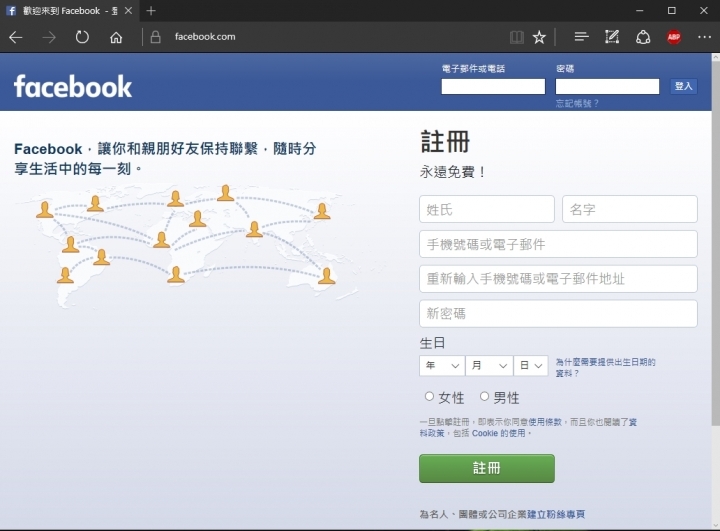The height and width of the screenshot is (531, 720).
Task: Click the 永遠免費！ text
Action: (x=453, y=172)
